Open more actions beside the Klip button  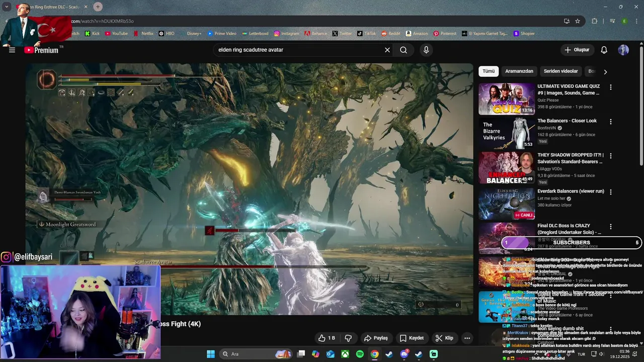(467, 338)
